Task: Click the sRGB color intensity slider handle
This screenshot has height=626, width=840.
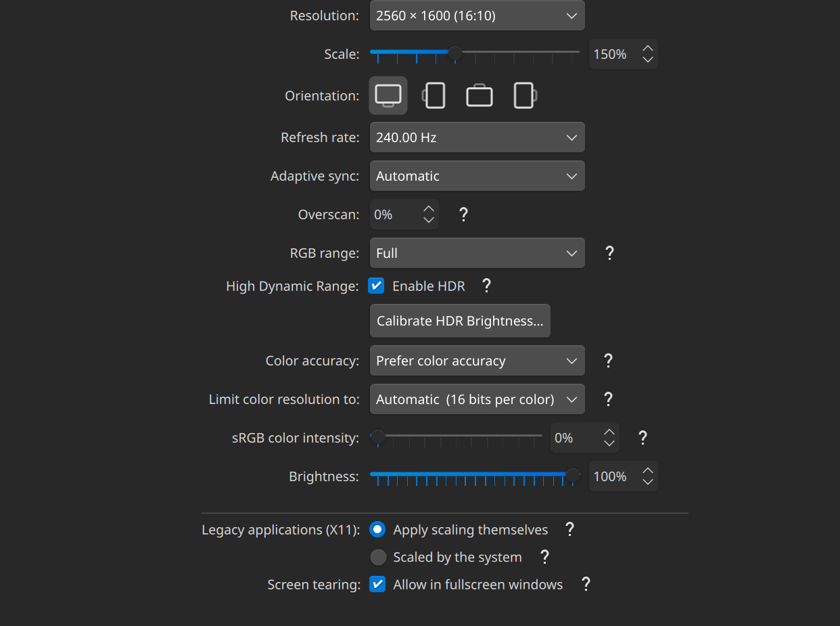Action: tap(378, 436)
